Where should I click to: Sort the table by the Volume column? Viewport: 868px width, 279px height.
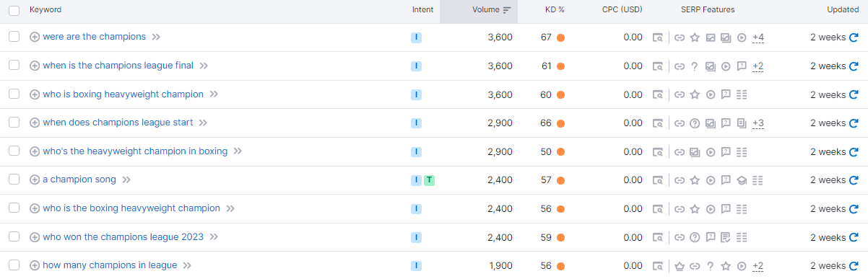[x=491, y=9]
